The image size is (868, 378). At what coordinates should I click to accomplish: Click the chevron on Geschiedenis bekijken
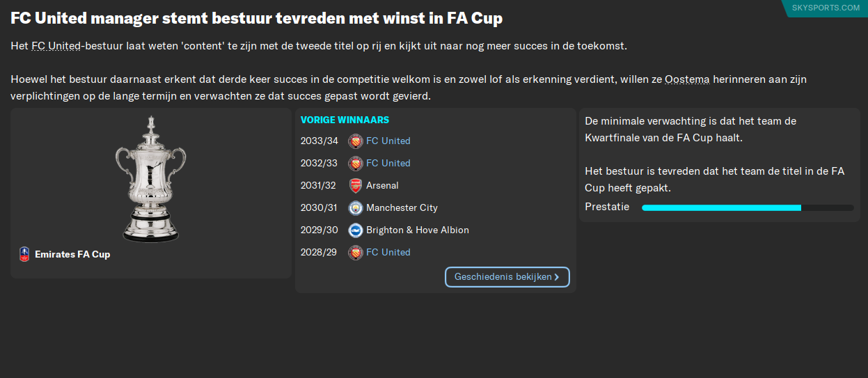click(557, 277)
